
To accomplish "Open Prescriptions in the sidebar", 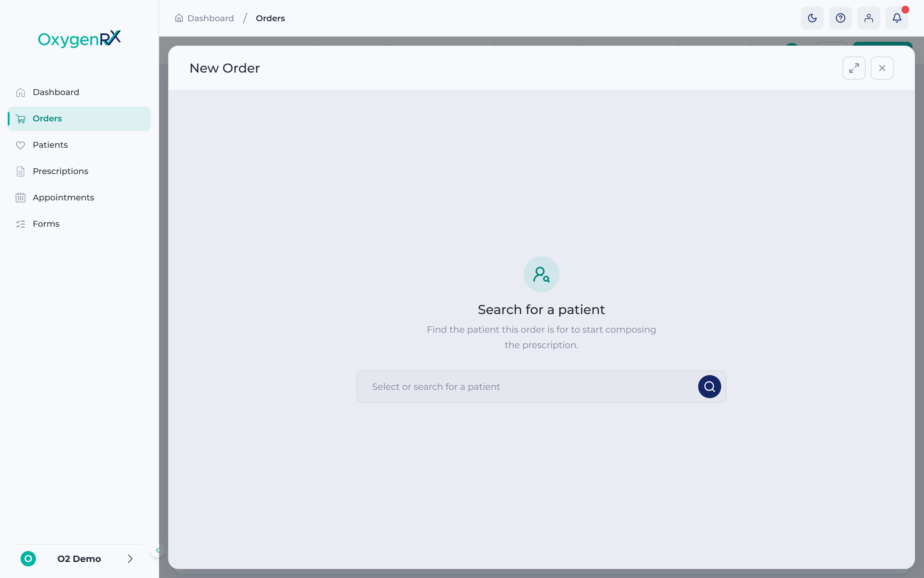I will click(79, 171).
